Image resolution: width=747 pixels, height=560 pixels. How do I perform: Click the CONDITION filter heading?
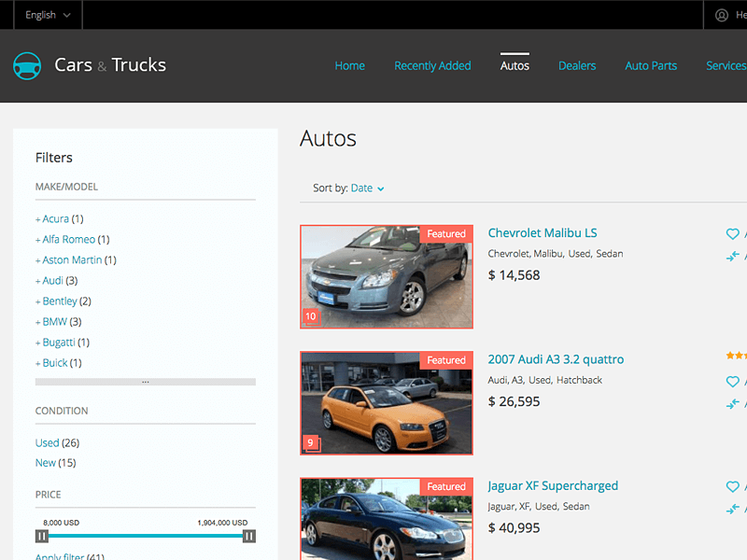click(62, 411)
